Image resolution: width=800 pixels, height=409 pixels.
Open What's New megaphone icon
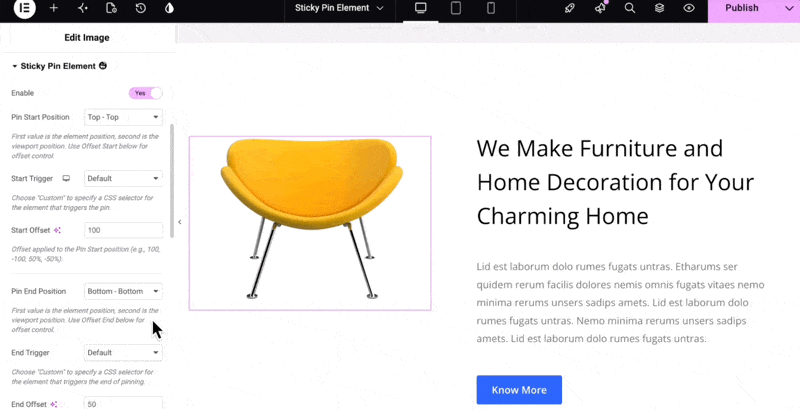click(x=600, y=8)
